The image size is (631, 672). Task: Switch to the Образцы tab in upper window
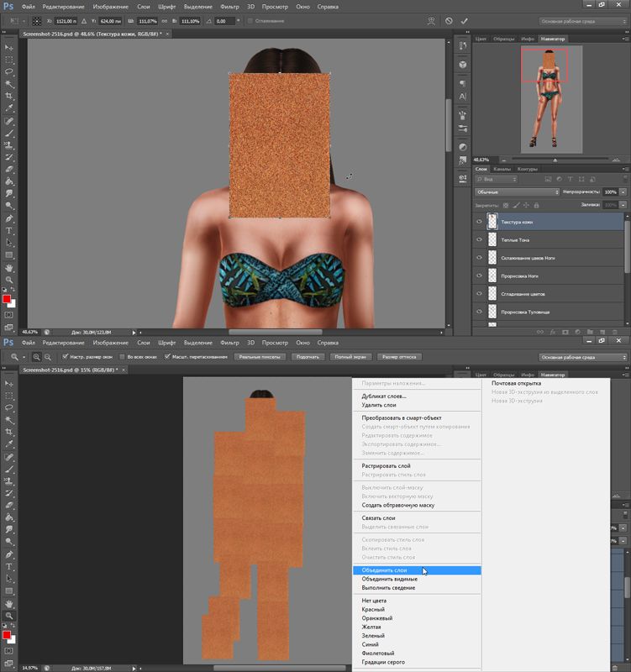(503, 39)
